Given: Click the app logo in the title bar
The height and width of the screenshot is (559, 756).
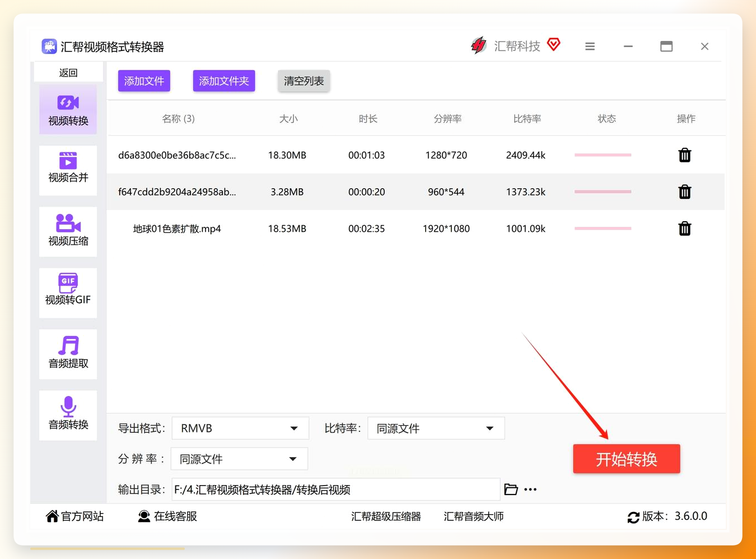Looking at the screenshot, I should click(x=49, y=46).
